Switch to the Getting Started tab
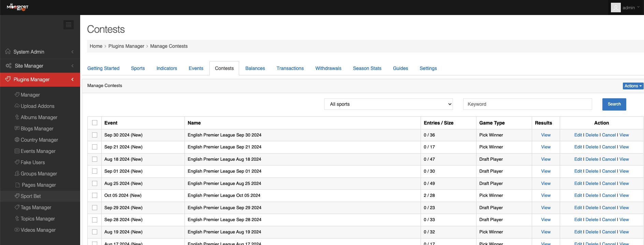The width and height of the screenshot is (644, 245). [x=103, y=68]
